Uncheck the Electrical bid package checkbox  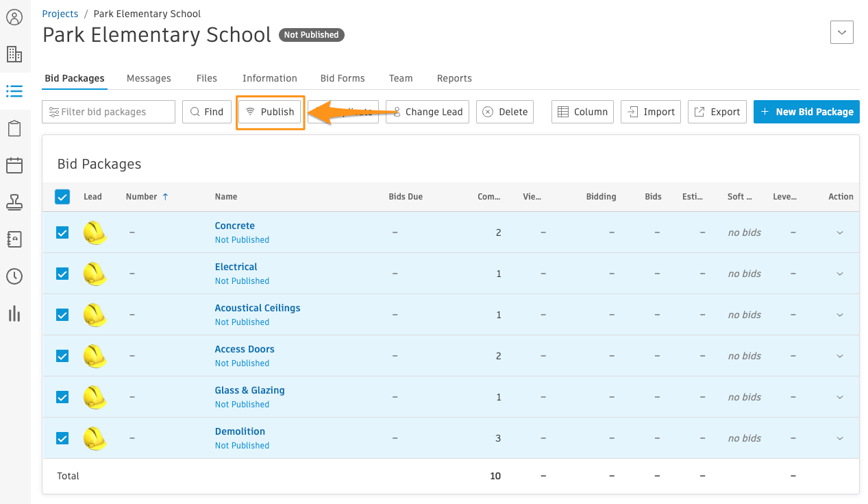pos(62,274)
